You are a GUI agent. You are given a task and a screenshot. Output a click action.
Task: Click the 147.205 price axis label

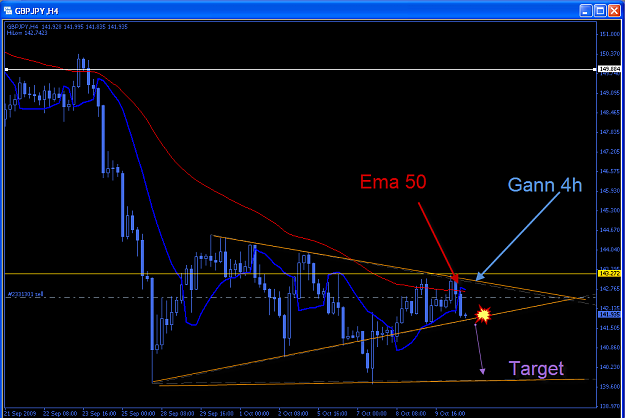pyautogui.click(x=610, y=151)
